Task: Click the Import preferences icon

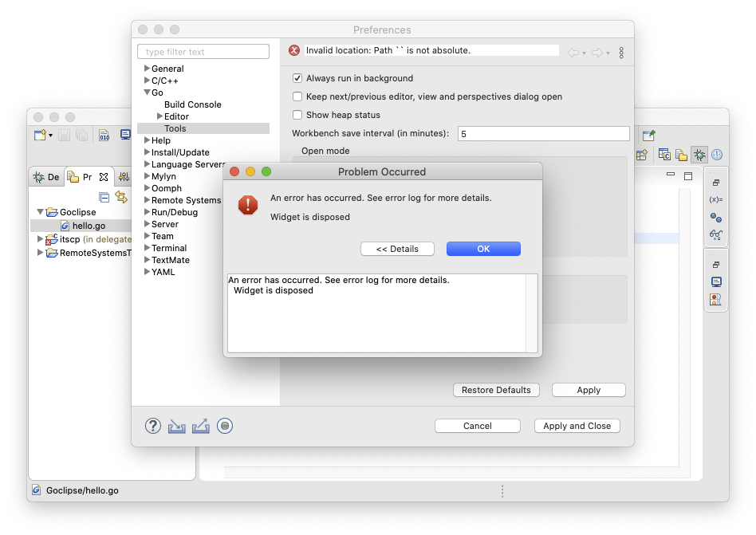Action: (177, 426)
